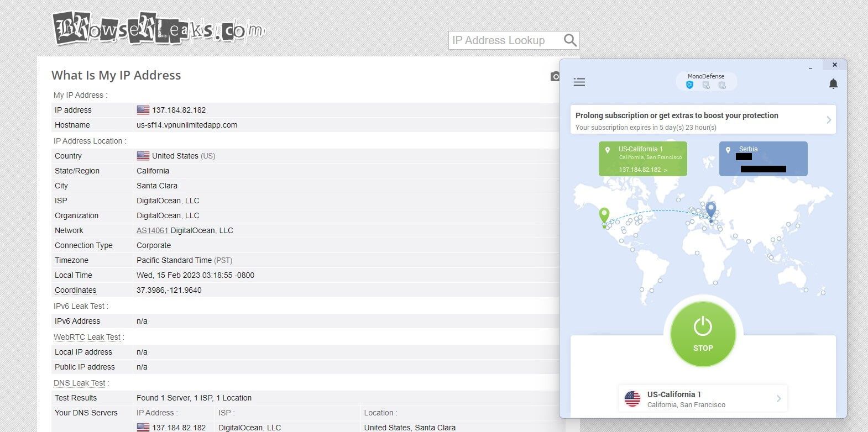Click US flag in Country row
This screenshot has height=432, width=868.
pyautogui.click(x=143, y=156)
